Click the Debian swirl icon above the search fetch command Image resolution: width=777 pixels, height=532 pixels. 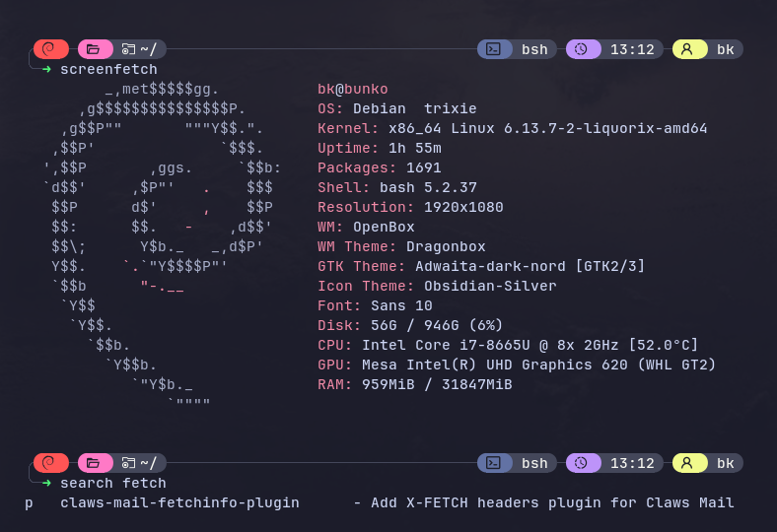[x=50, y=463]
